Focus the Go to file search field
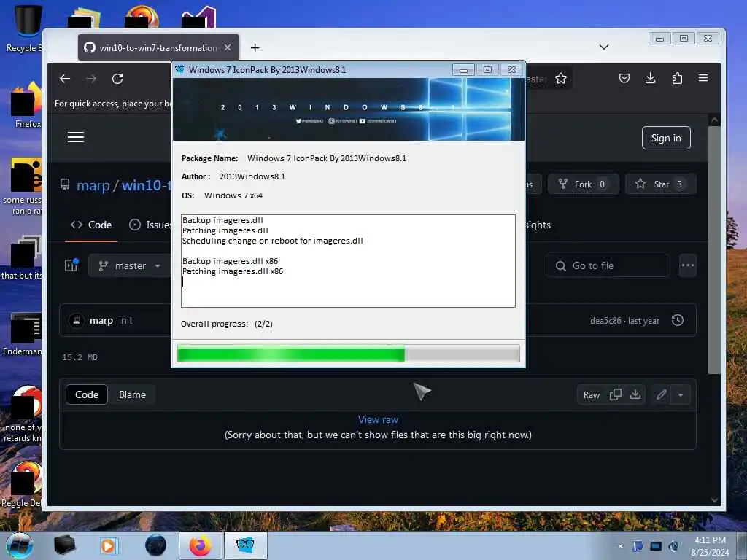 point(608,265)
